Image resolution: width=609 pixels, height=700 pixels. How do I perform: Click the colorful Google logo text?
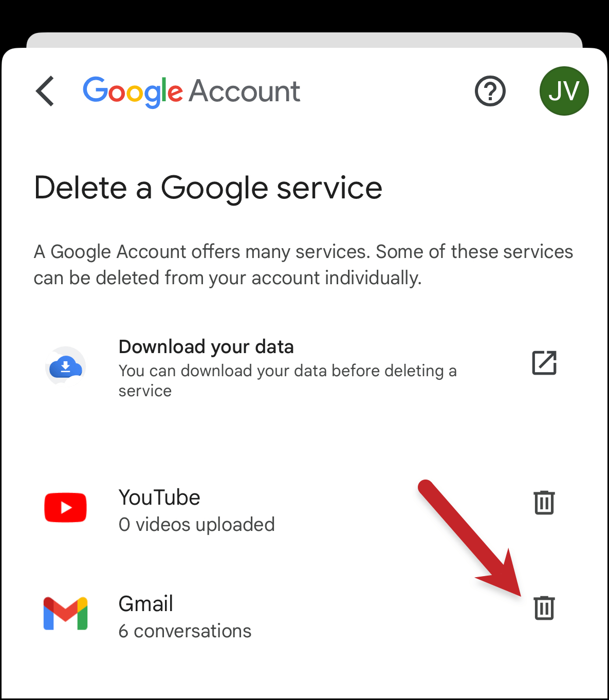pos(133,92)
